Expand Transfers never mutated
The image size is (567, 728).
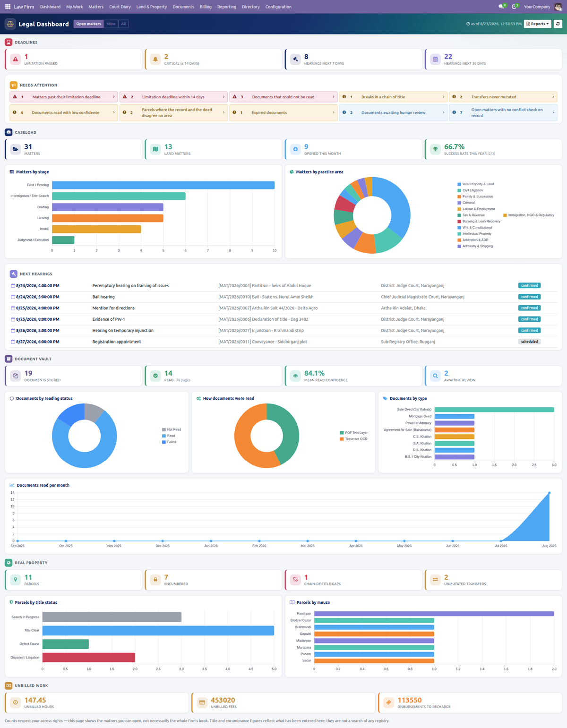pyautogui.click(x=503, y=97)
